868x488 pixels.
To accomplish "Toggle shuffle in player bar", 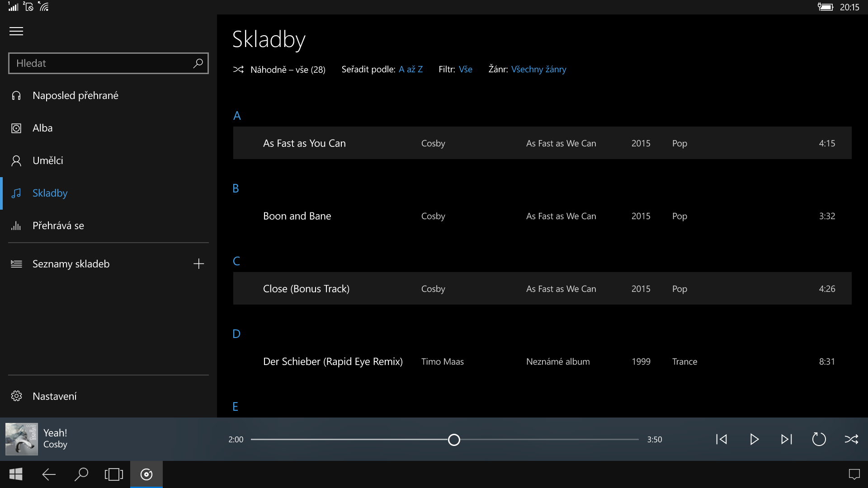I will [x=851, y=439].
